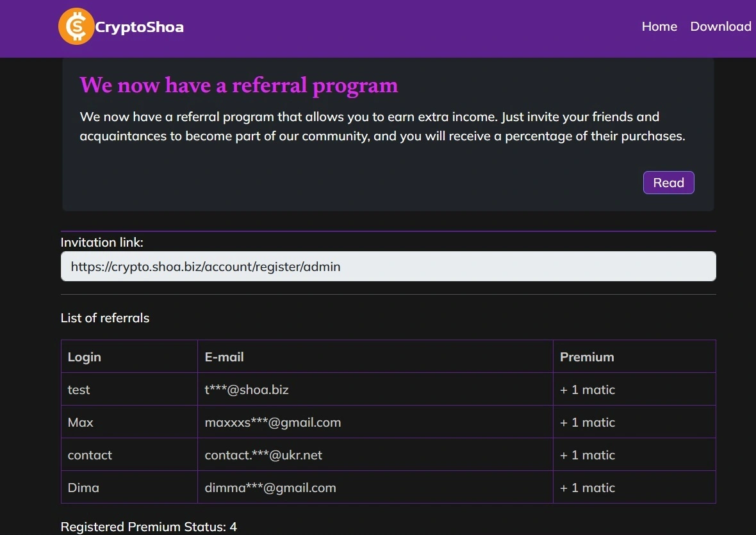Viewport: 756px width, 535px height.
Task: Select the 'Dima' login cell
Action: (x=129, y=488)
